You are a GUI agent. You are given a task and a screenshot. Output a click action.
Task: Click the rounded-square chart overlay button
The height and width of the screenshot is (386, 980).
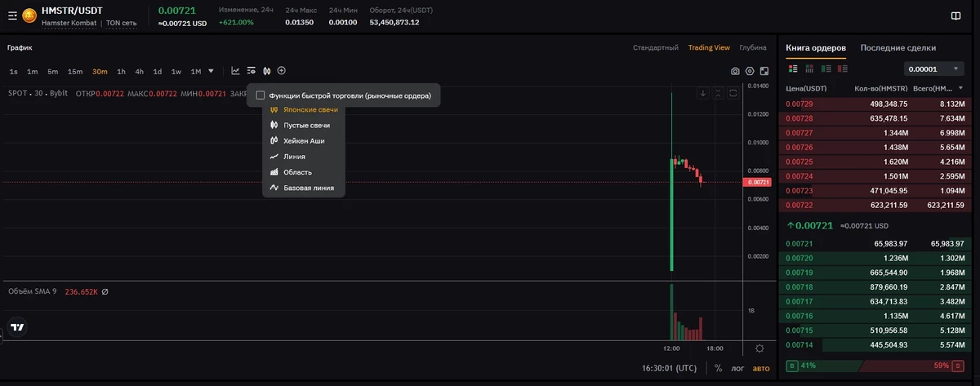[x=733, y=93]
